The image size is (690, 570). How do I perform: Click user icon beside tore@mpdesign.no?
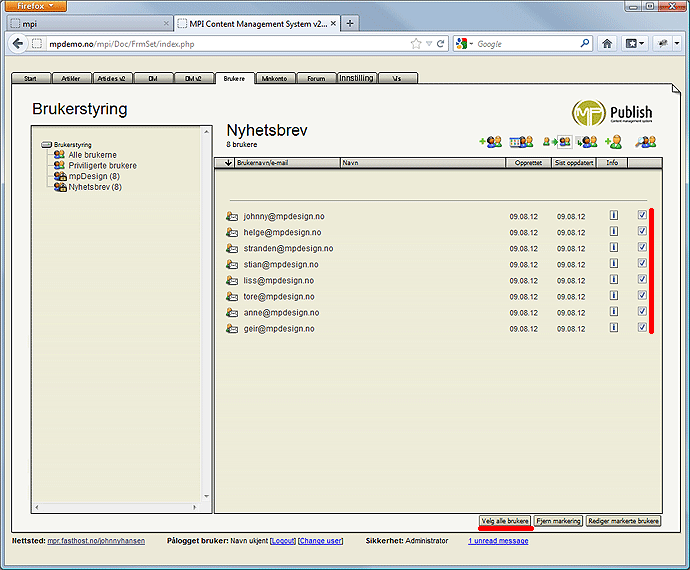(x=232, y=296)
